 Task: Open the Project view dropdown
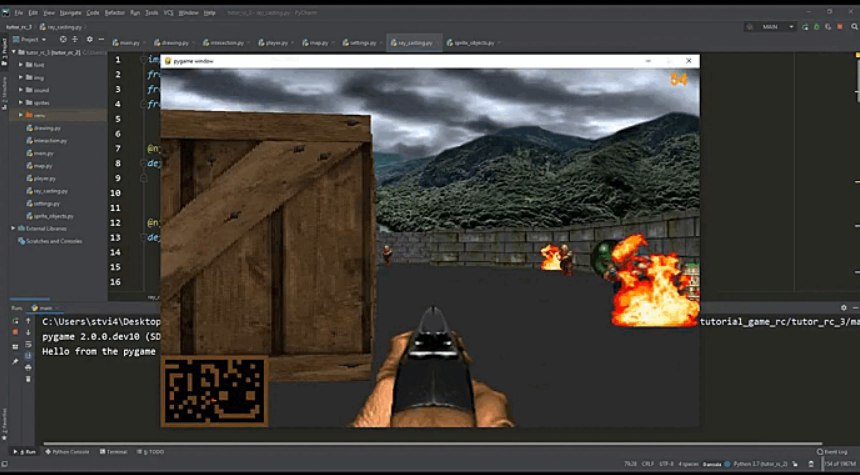coord(30,39)
